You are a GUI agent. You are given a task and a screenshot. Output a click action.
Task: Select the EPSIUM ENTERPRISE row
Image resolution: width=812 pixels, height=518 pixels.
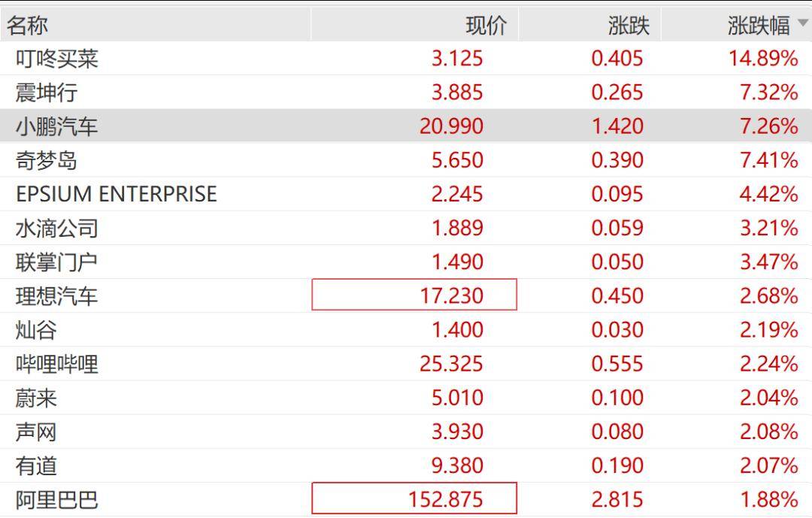(x=117, y=194)
